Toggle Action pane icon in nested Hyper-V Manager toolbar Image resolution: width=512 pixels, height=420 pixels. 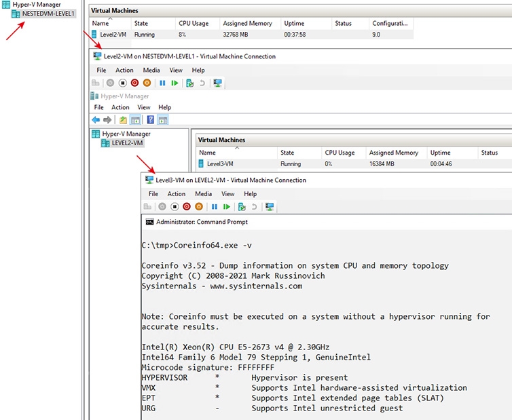coord(162,120)
